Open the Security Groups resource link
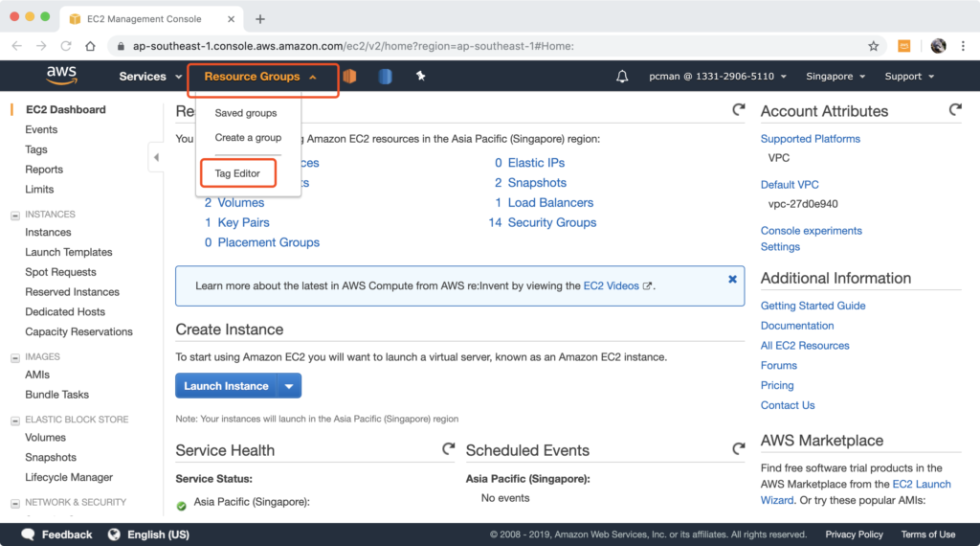The image size is (980, 546). 552,222
